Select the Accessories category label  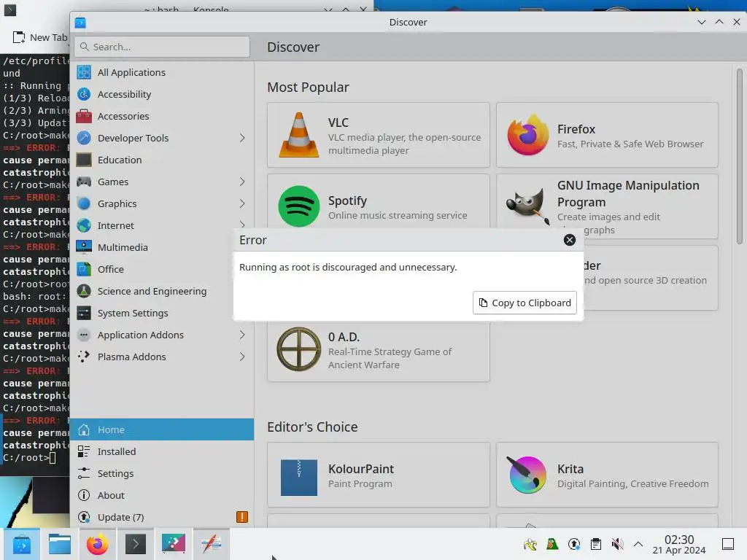click(x=123, y=116)
